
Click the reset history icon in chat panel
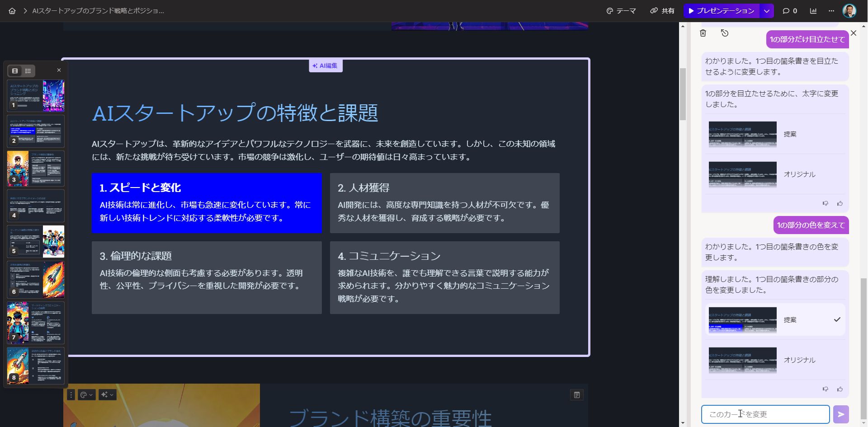(x=725, y=33)
